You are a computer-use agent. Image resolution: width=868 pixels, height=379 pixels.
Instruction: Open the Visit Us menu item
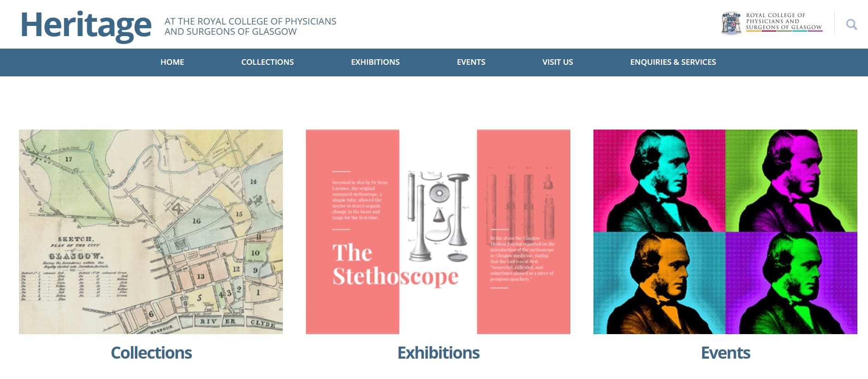(558, 62)
